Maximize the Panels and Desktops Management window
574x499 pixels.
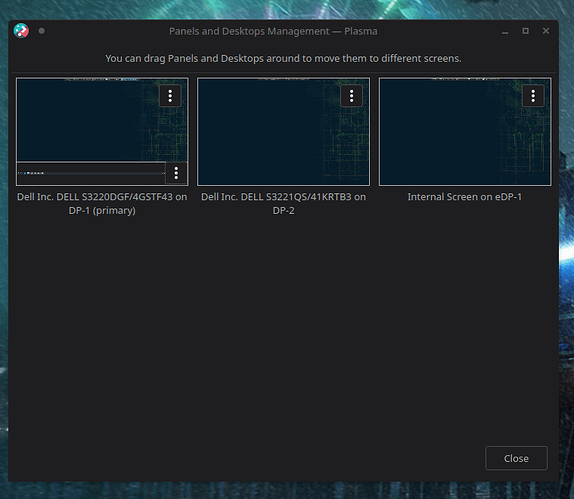tap(526, 31)
